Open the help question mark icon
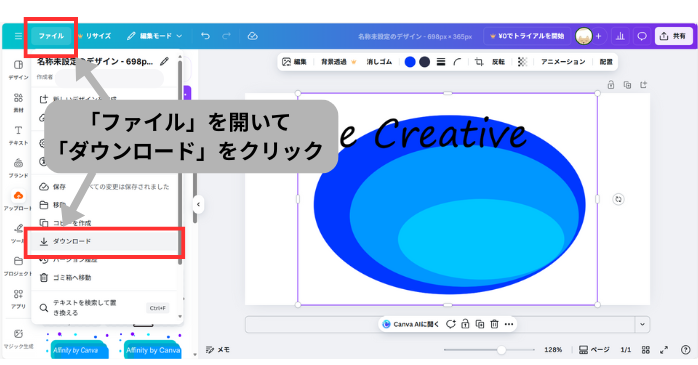The width and height of the screenshot is (698, 365). [x=686, y=350]
